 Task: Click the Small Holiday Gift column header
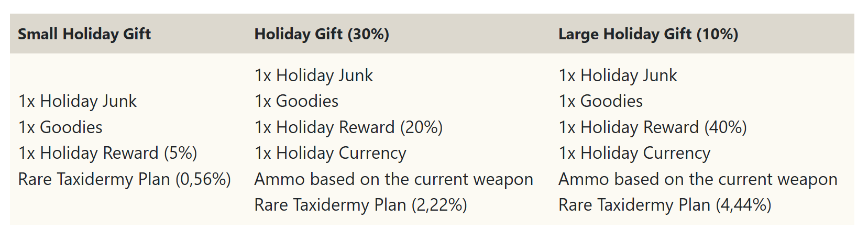[84, 34]
